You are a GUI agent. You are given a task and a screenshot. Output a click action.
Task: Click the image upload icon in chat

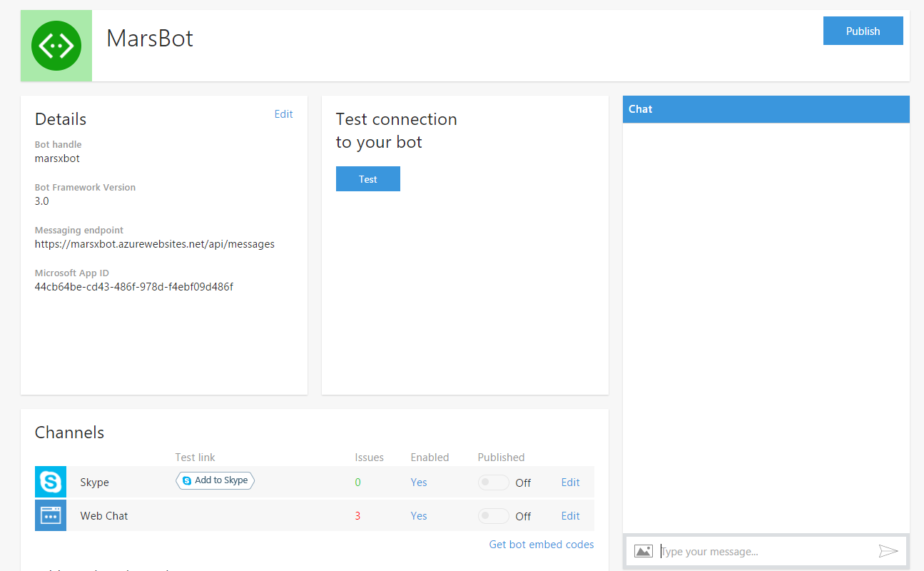coord(644,551)
